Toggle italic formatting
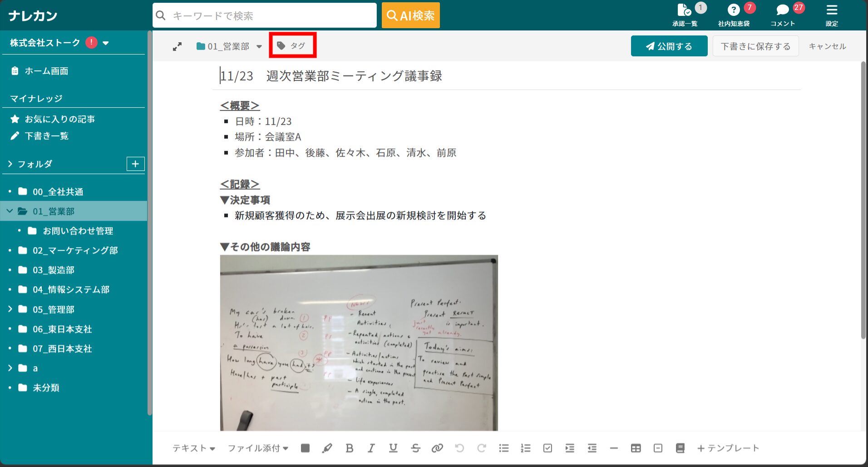This screenshot has width=868, height=467. pos(371,448)
